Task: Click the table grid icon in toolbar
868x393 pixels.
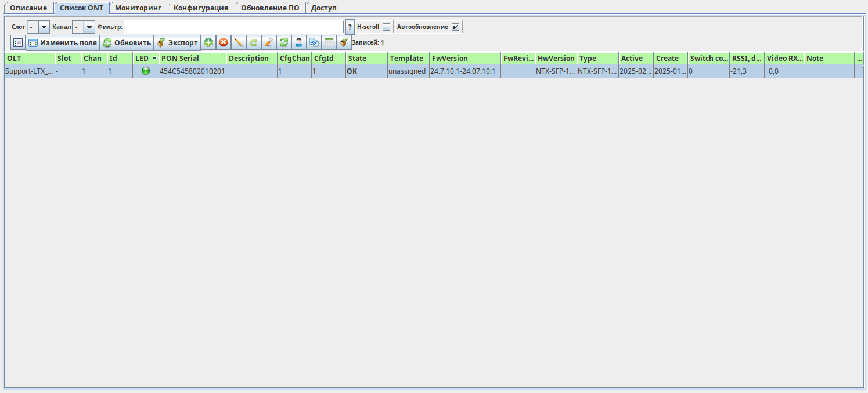Action: [x=329, y=42]
